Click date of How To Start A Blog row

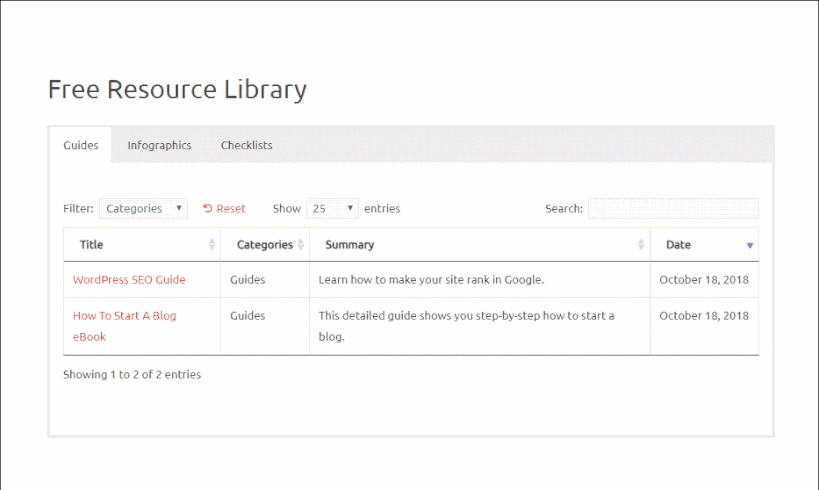pyautogui.click(x=704, y=316)
